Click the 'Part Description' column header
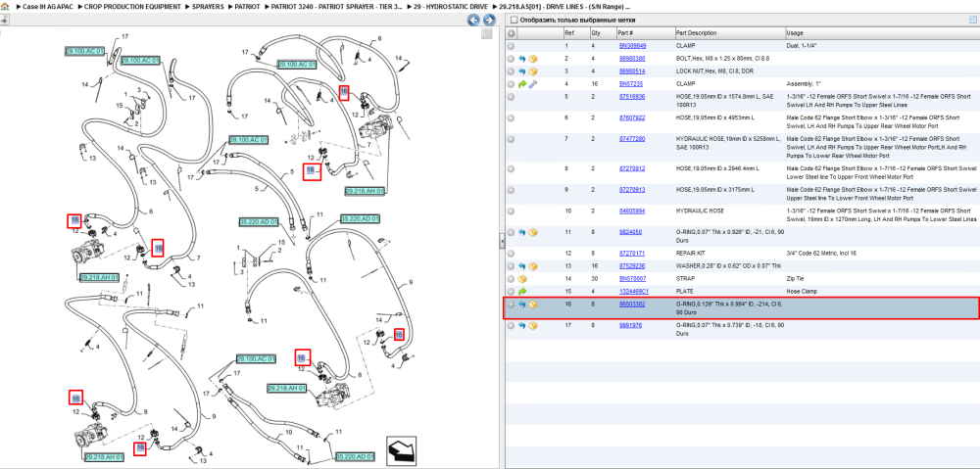Image resolution: width=980 pixels, height=469 pixels. pyautogui.click(x=729, y=33)
